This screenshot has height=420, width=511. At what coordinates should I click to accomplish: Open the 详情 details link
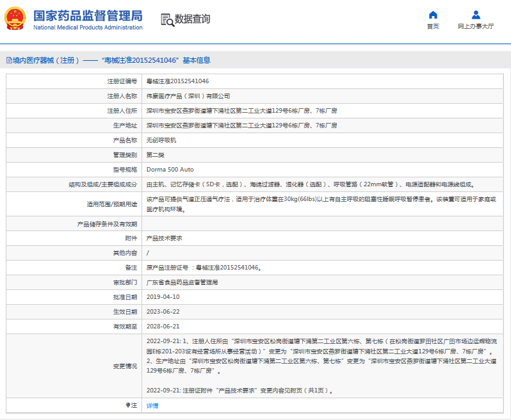point(152,406)
